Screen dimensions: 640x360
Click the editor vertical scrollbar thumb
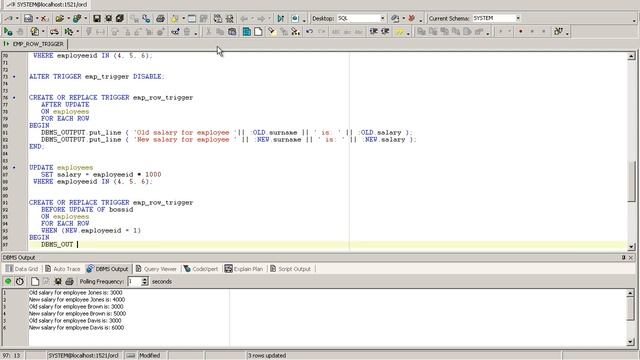(631, 181)
